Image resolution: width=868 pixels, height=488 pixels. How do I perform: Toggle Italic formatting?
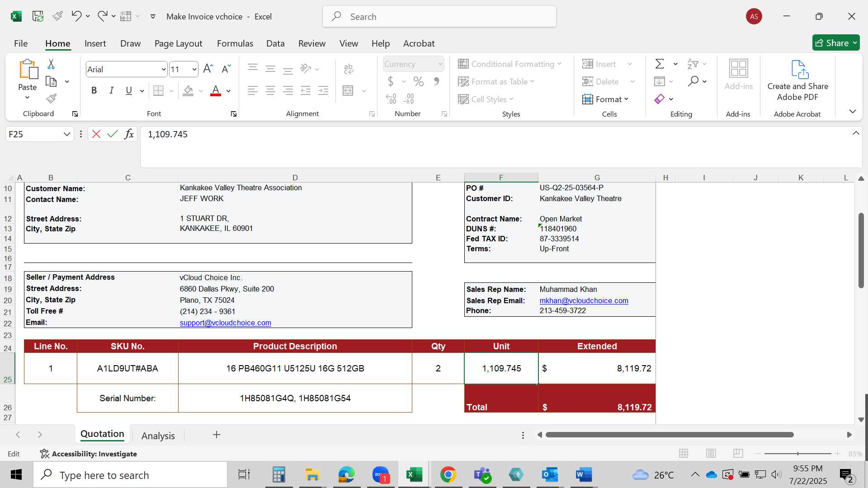[x=111, y=90]
